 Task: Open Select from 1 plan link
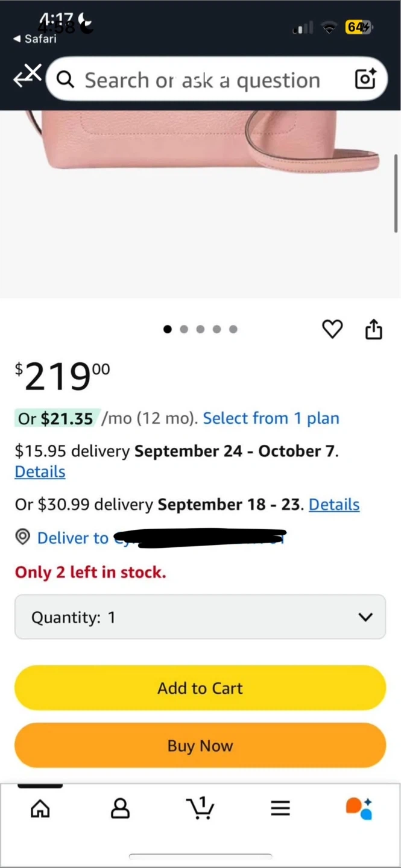(x=271, y=418)
